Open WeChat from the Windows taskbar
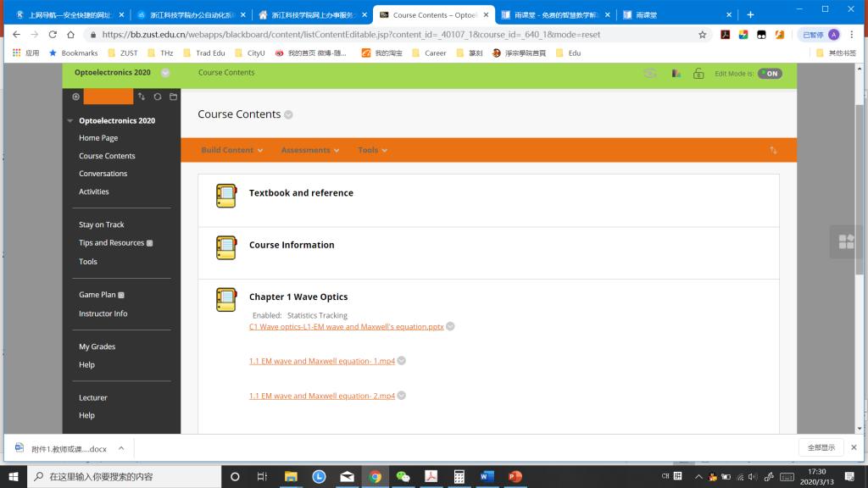 403,476
